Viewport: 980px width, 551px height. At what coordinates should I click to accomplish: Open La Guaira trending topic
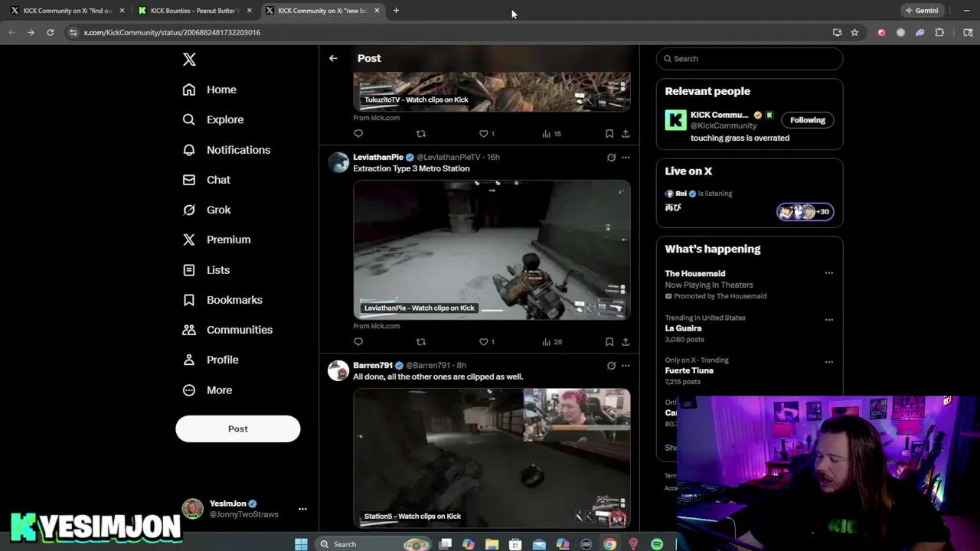[x=683, y=328]
